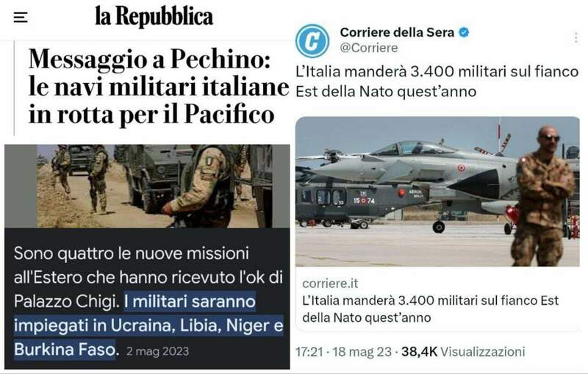Click the la Repubblica logo
This screenshot has width=588, height=374.
pos(154,17)
